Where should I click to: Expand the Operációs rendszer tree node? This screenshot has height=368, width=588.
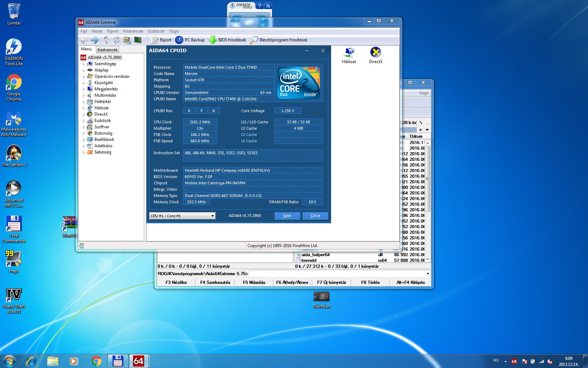(x=84, y=77)
